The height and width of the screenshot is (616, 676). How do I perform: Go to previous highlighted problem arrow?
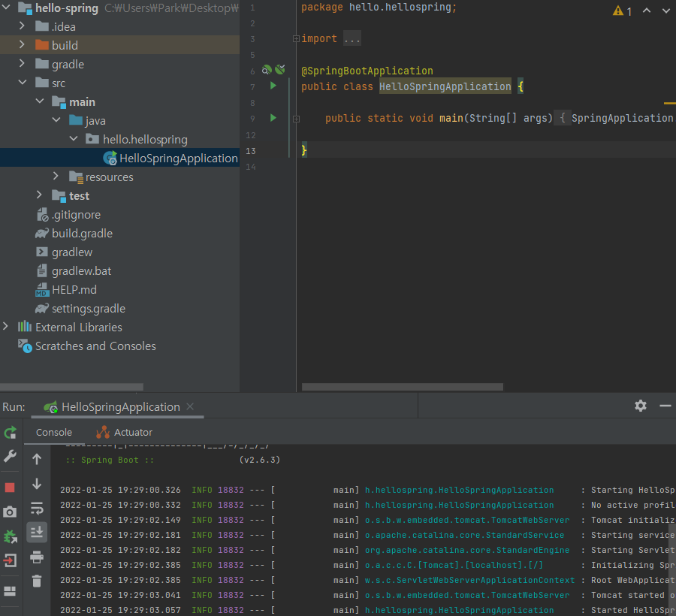pyautogui.click(x=647, y=11)
